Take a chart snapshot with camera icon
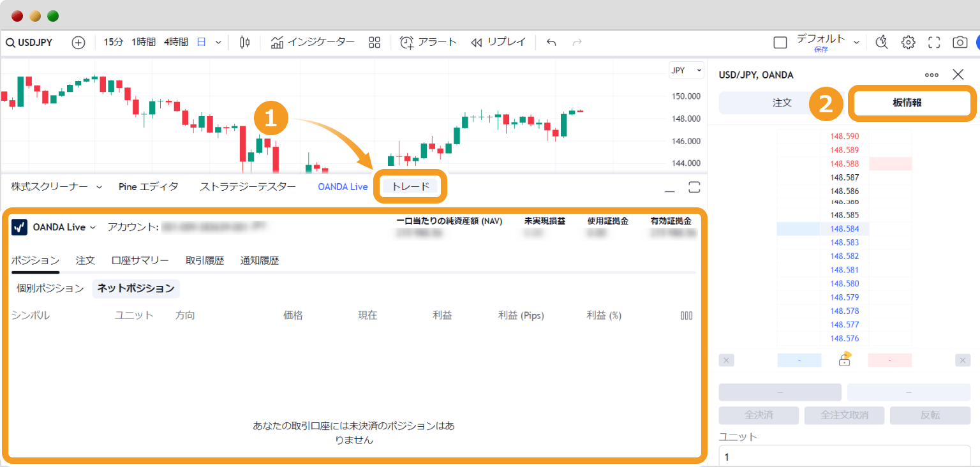Screen dimensions: 980x467 tap(960, 43)
